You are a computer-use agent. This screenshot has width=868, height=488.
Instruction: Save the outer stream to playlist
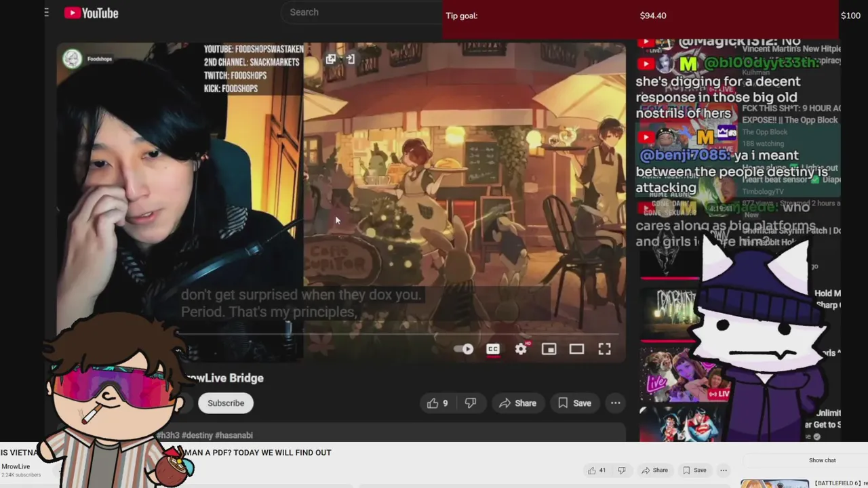coord(694,470)
